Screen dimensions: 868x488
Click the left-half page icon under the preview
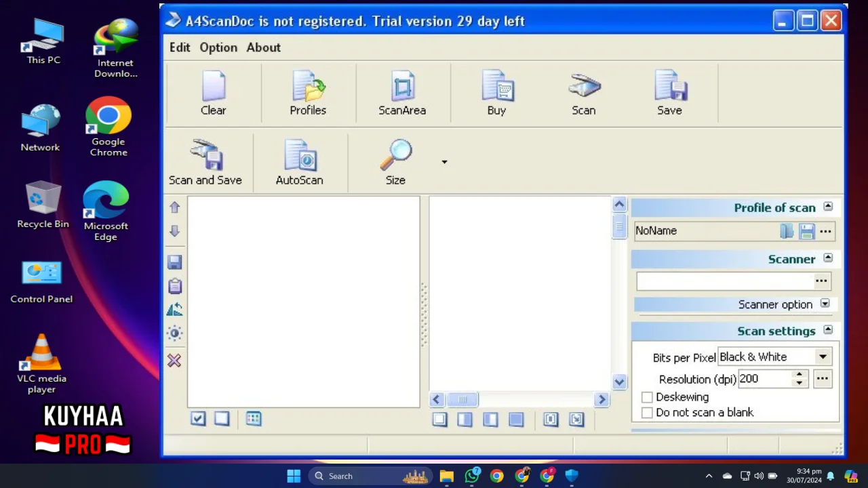click(x=465, y=420)
